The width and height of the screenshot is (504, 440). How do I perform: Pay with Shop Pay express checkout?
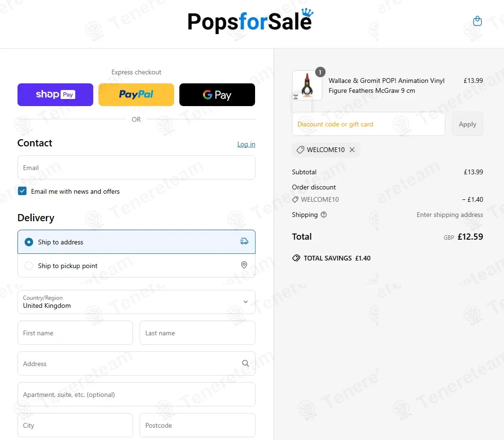pyautogui.click(x=55, y=95)
